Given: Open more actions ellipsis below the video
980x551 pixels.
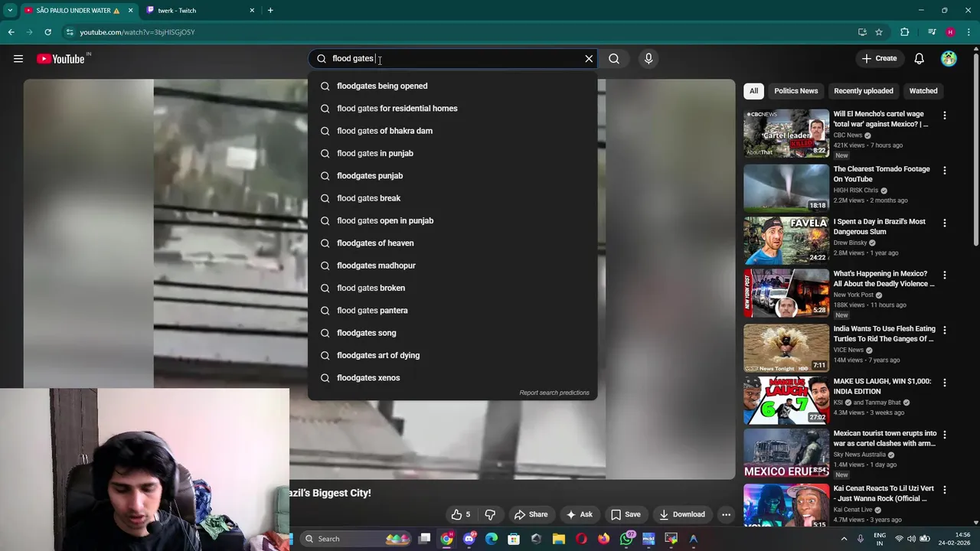Looking at the screenshot, I should pos(726,514).
